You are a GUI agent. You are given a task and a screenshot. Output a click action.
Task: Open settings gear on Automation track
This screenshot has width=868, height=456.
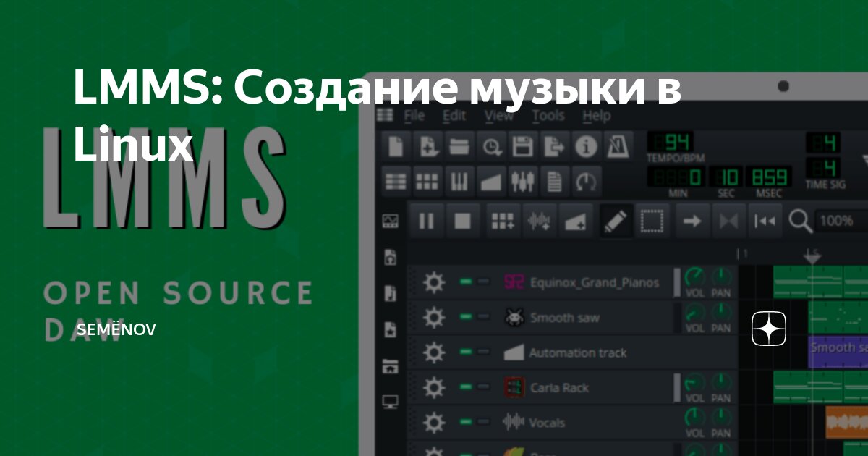coord(435,352)
